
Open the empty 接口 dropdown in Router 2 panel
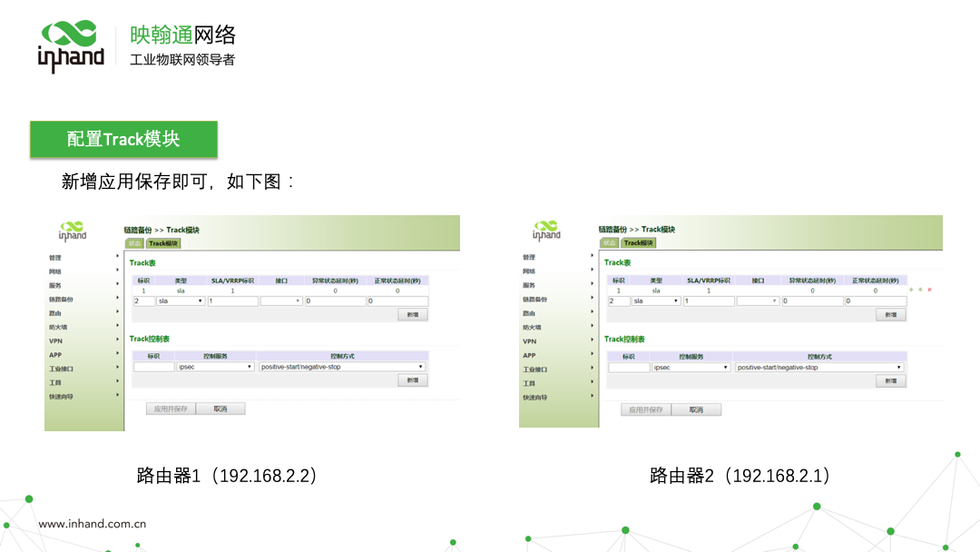[758, 301]
